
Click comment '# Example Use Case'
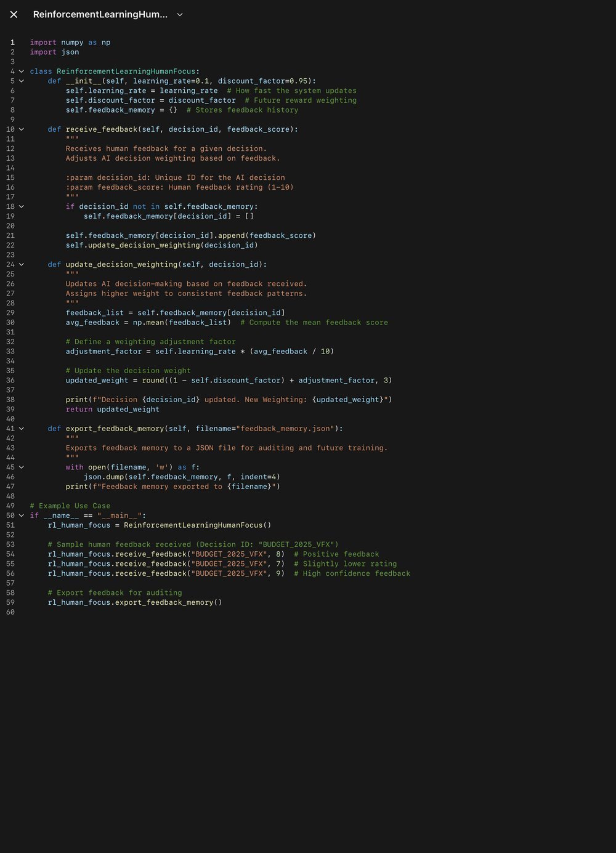[70, 506]
